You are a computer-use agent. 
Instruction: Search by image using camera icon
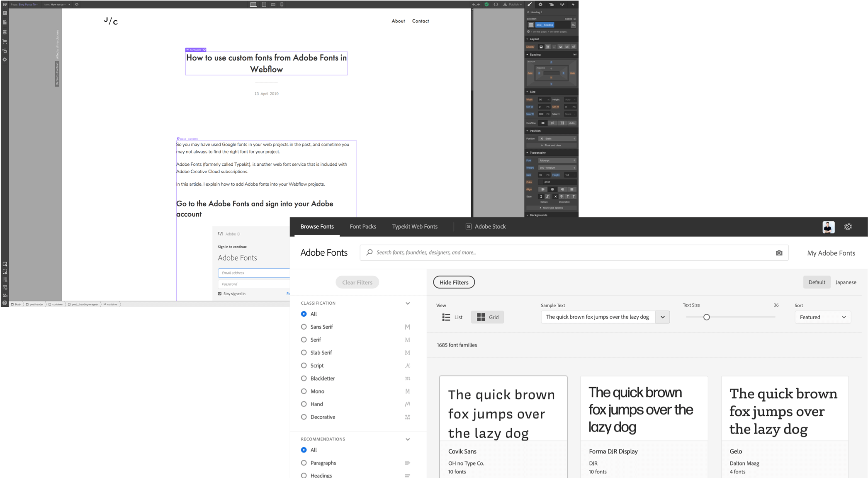(779, 253)
